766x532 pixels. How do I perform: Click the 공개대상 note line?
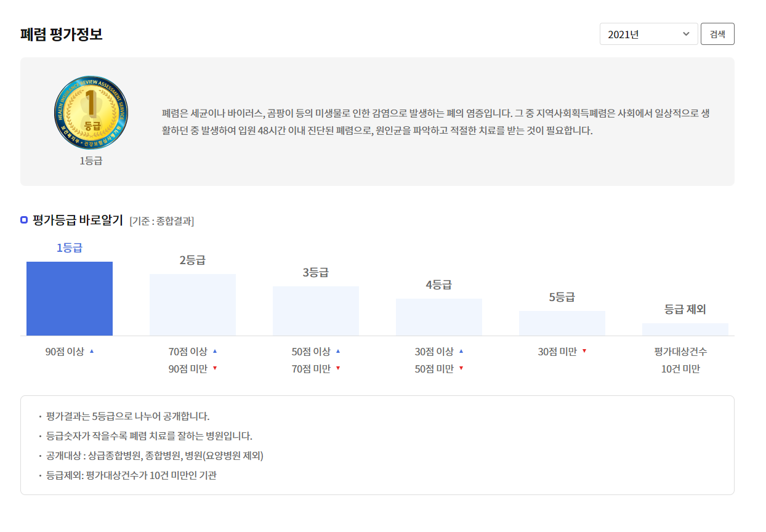coord(155,456)
